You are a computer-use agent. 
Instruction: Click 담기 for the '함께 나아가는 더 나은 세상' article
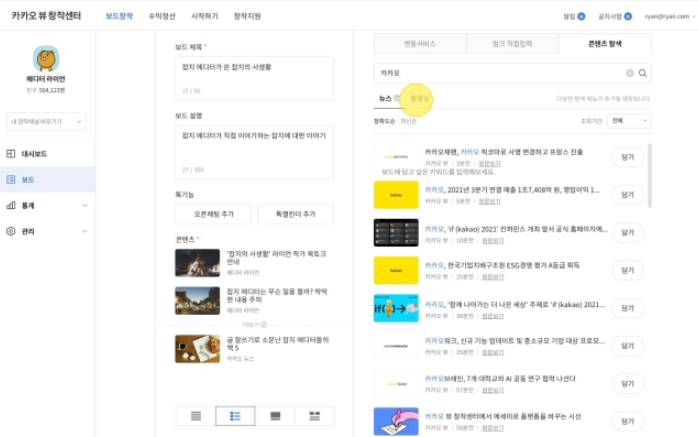(628, 308)
